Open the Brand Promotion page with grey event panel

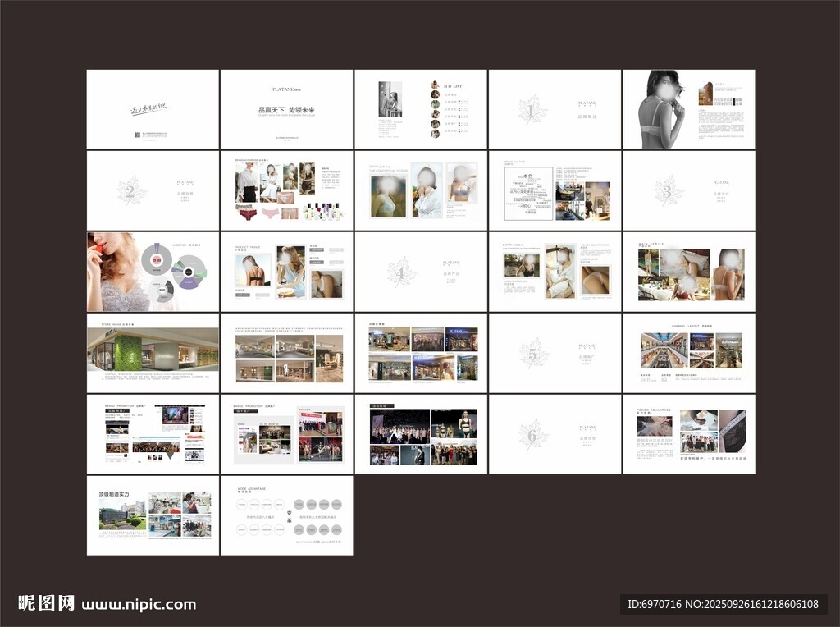(286, 434)
